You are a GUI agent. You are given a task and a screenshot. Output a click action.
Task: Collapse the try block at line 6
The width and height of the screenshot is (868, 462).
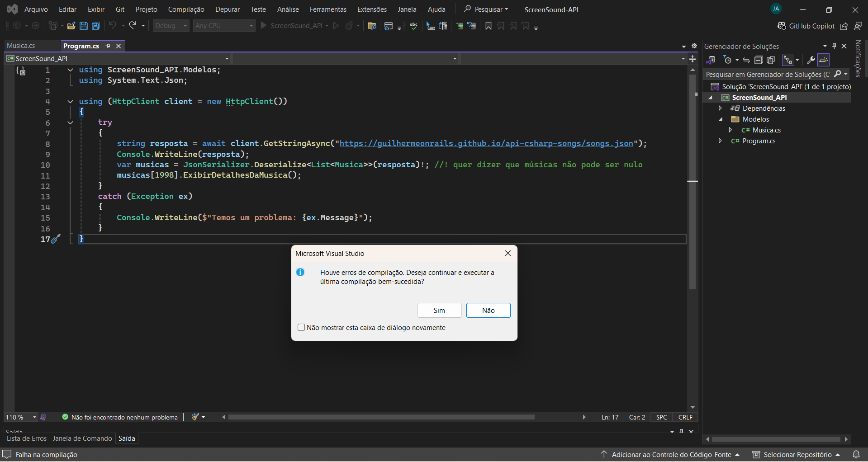70,123
